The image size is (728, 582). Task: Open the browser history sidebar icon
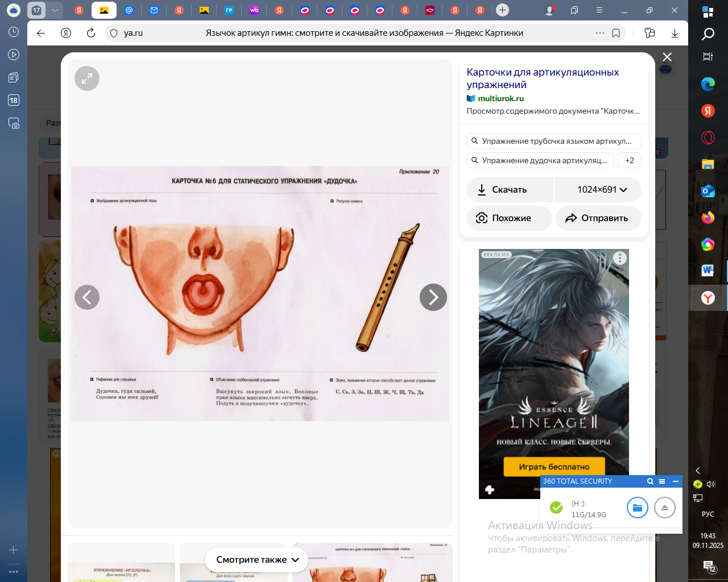pos(14,32)
